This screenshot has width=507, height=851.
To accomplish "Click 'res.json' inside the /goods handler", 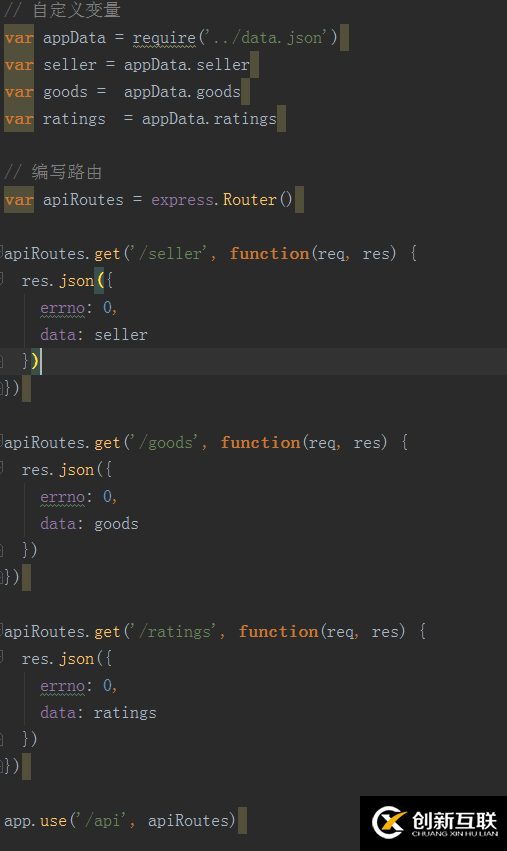I will (58, 469).
